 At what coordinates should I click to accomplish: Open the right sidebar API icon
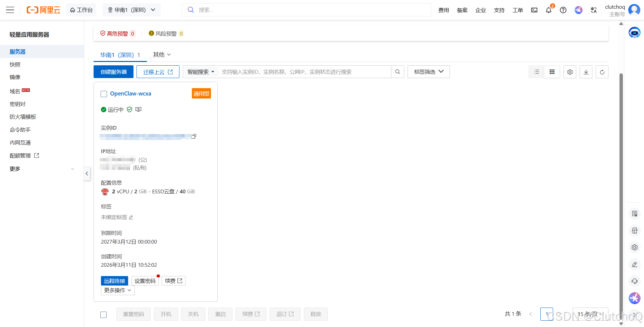click(x=635, y=231)
